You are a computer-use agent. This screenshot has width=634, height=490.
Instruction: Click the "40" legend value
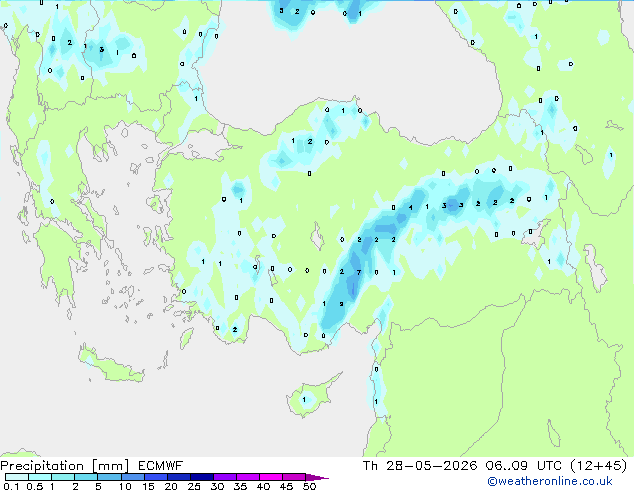[263, 486]
